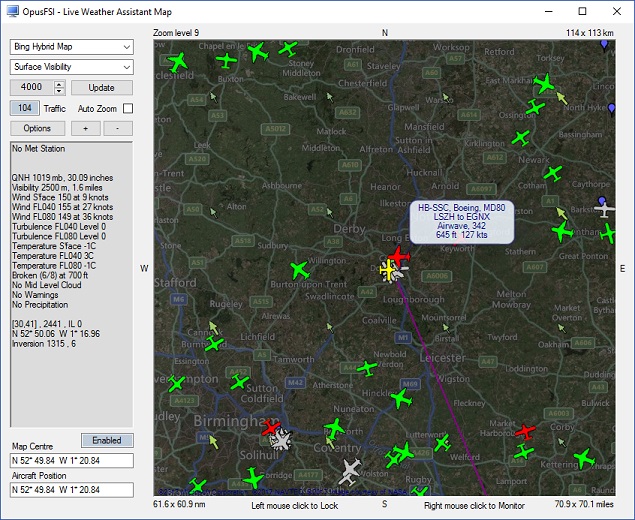Open the Surface Visibility dropdown

pos(72,67)
